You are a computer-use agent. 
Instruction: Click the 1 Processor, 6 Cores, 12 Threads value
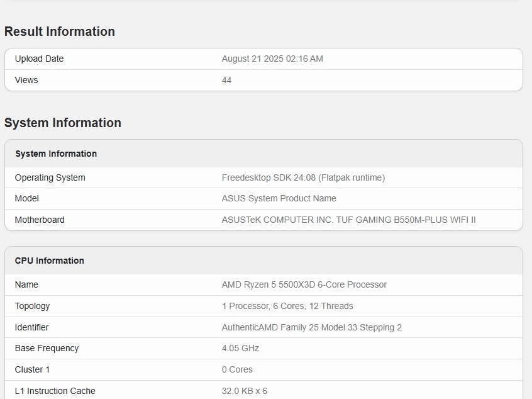click(x=287, y=306)
